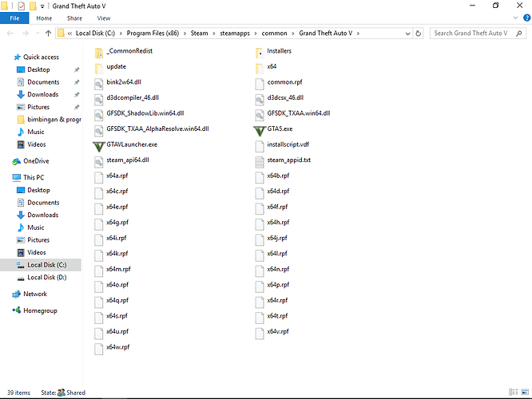Click the x64w.rpf file icon
The height and width of the screenshot is (399, 532).
(x=99, y=349)
